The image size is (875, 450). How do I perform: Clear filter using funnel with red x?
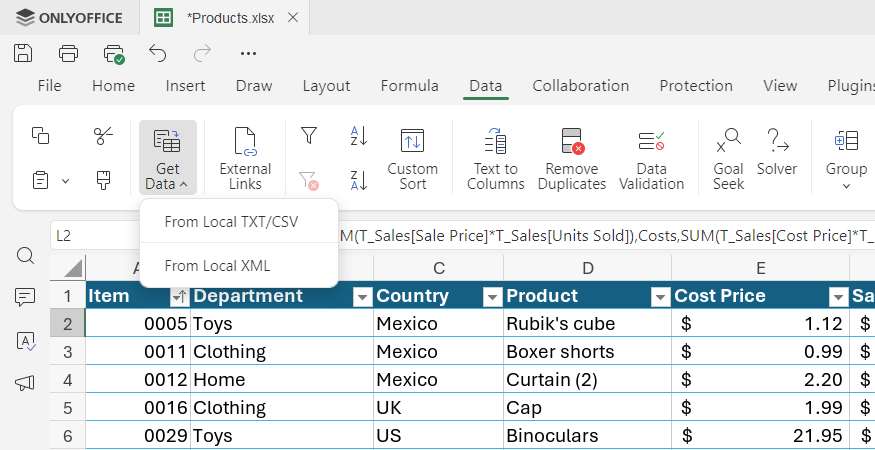309,181
